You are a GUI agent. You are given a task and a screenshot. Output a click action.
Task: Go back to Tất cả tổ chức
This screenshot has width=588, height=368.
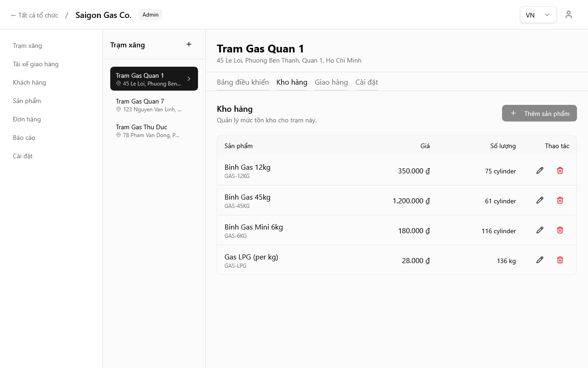[x=34, y=15]
